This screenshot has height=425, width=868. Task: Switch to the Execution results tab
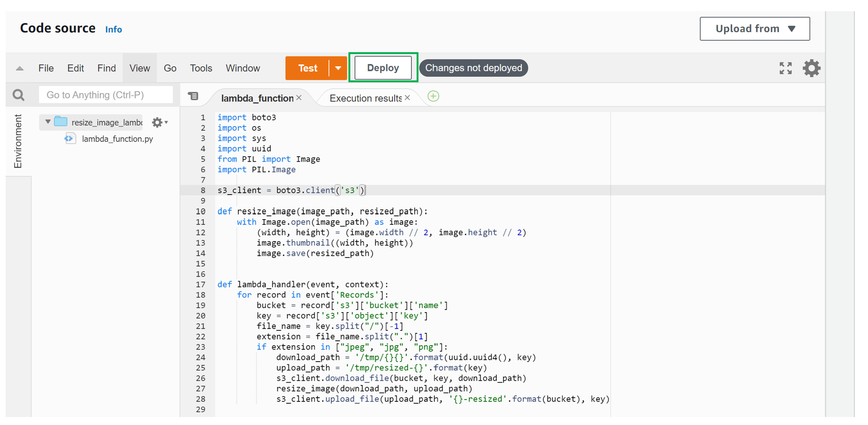point(365,98)
